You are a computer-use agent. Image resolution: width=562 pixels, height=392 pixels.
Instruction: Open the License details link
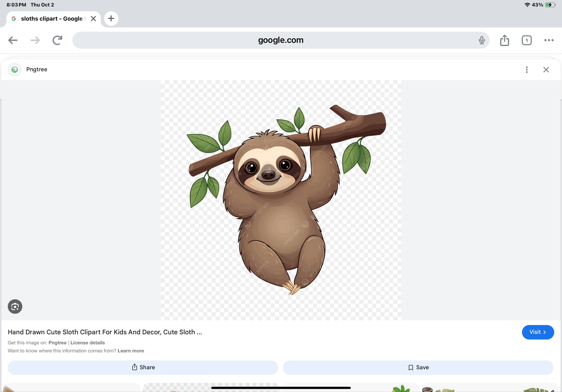[87, 343]
